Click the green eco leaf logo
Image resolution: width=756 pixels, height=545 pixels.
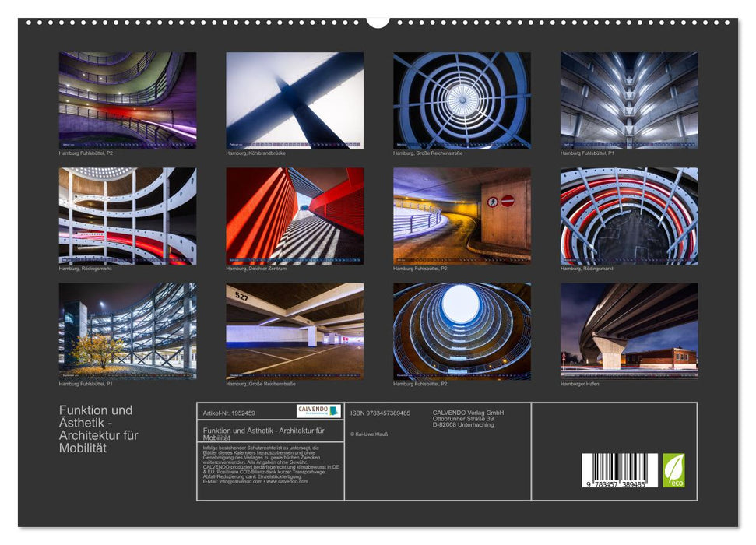tap(673, 470)
